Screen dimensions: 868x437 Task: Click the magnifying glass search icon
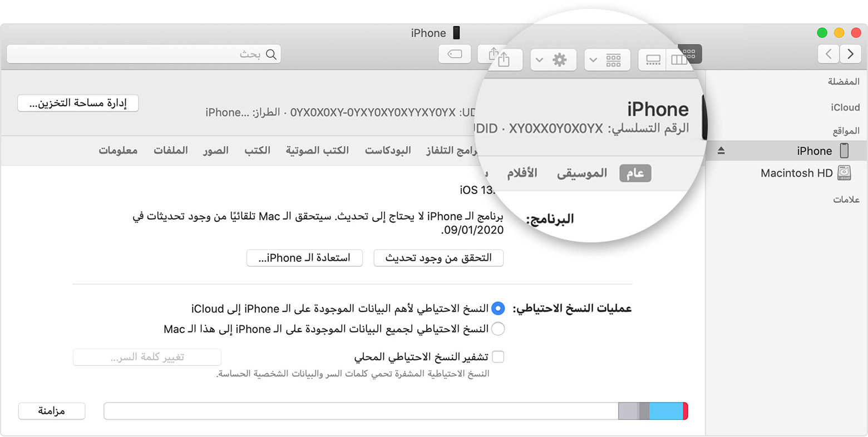(271, 54)
